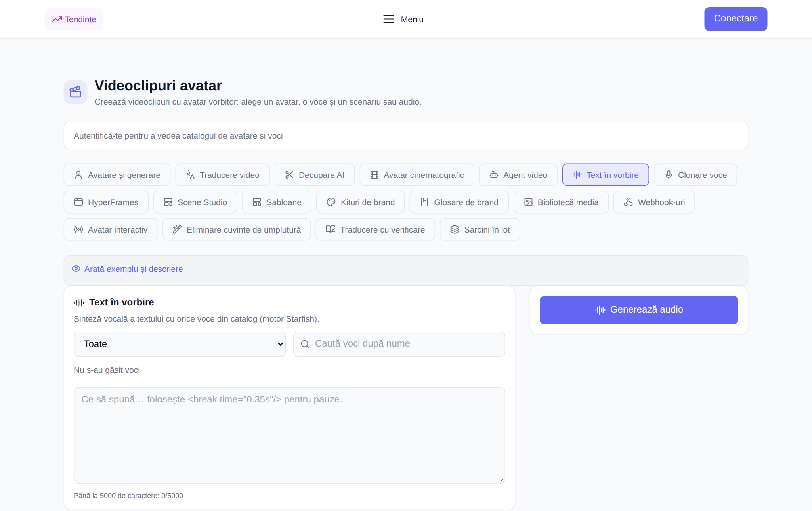The width and height of the screenshot is (812, 511).
Task: Go to the Agent video tab
Action: [x=518, y=175]
